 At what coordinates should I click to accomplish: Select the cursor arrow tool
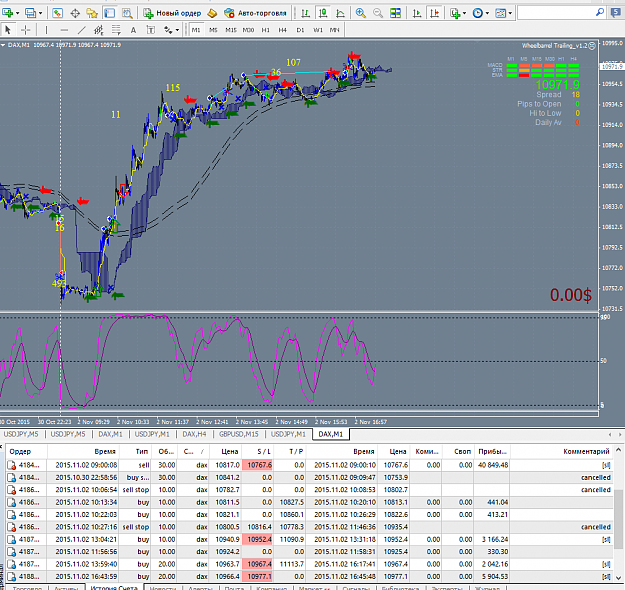[8, 30]
